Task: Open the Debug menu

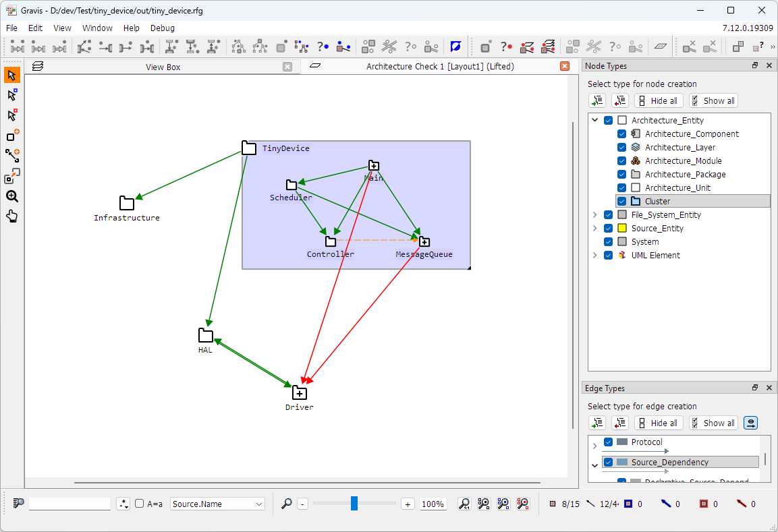Action: [x=162, y=28]
